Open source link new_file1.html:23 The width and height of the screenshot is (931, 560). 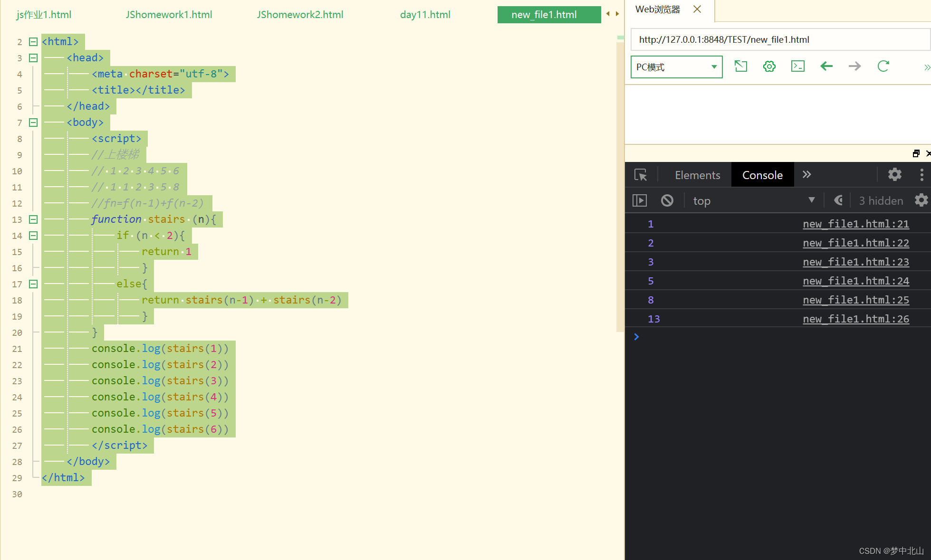(x=856, y=262)
